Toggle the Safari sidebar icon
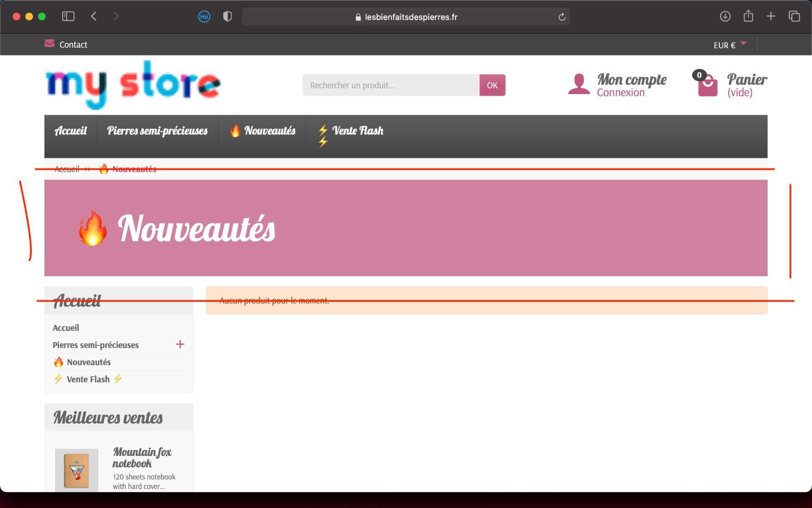The image size is (812, 508). (x=68, y=17)
